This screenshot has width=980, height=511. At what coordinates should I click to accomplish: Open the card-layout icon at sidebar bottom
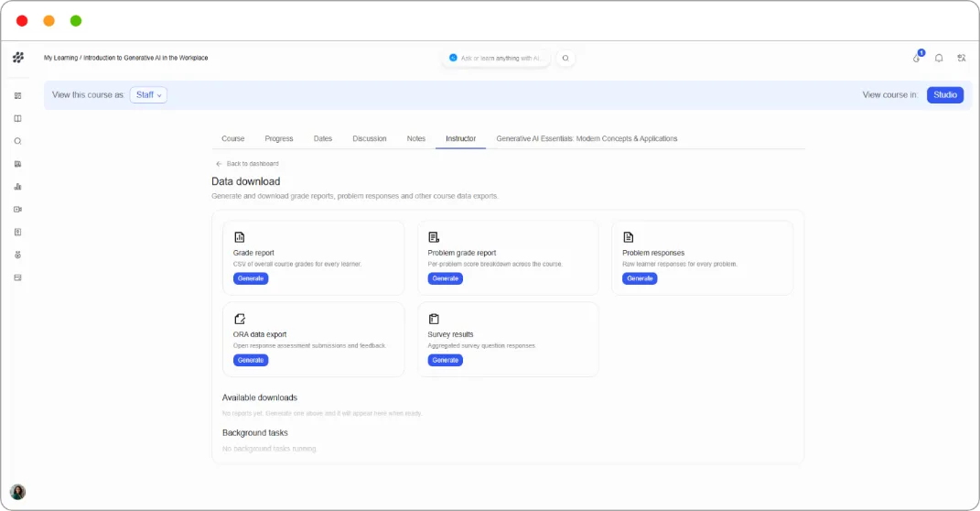(18, 277)
